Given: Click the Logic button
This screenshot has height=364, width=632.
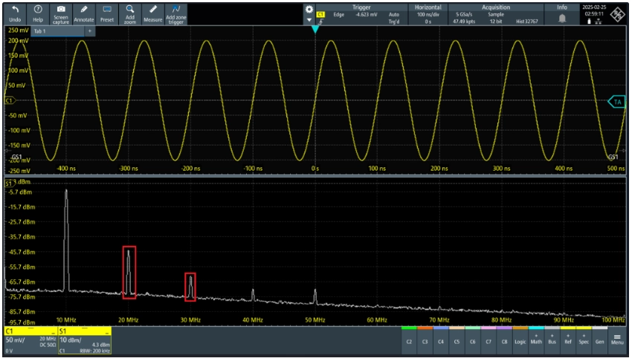Looking at the screenshot, I should [x=520, y=341].
